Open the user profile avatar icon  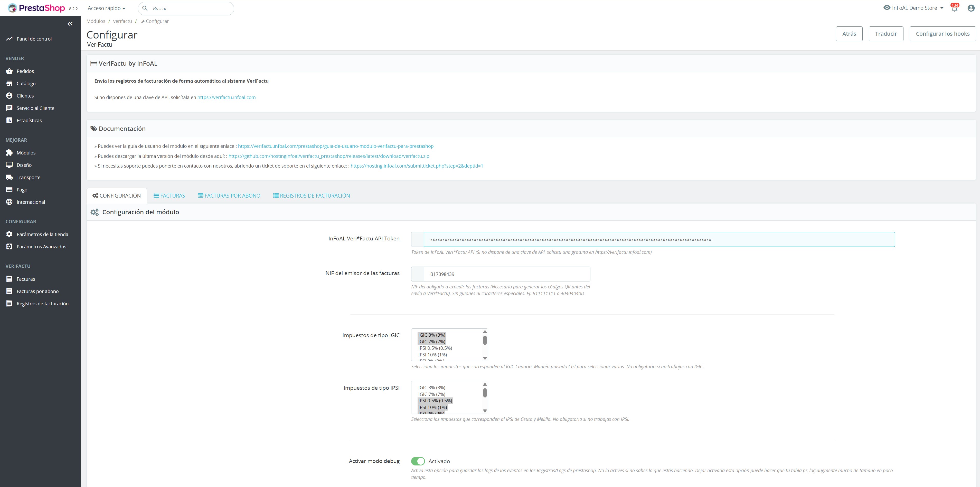(x=971, y=8)
